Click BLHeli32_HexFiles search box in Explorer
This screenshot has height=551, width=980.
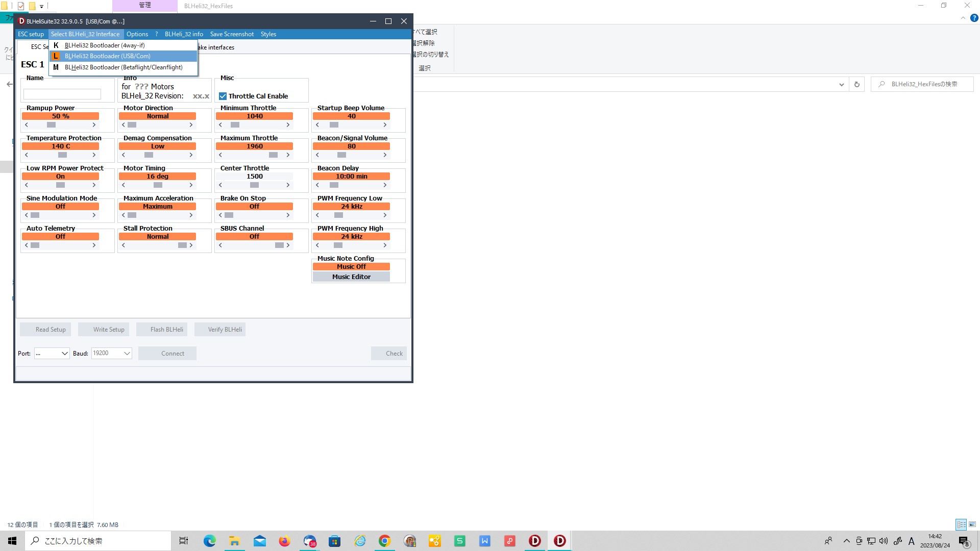point(922,84)
